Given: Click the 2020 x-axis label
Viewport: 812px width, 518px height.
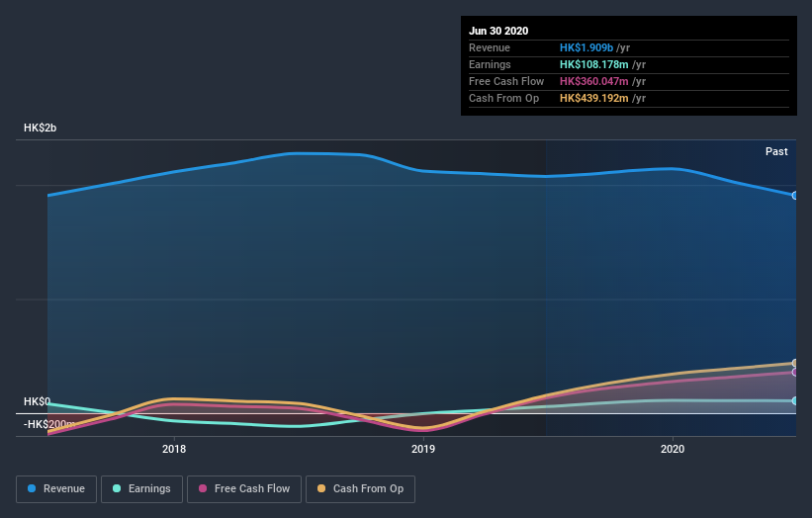Looking at the screenshot, I should coord(673,449).
